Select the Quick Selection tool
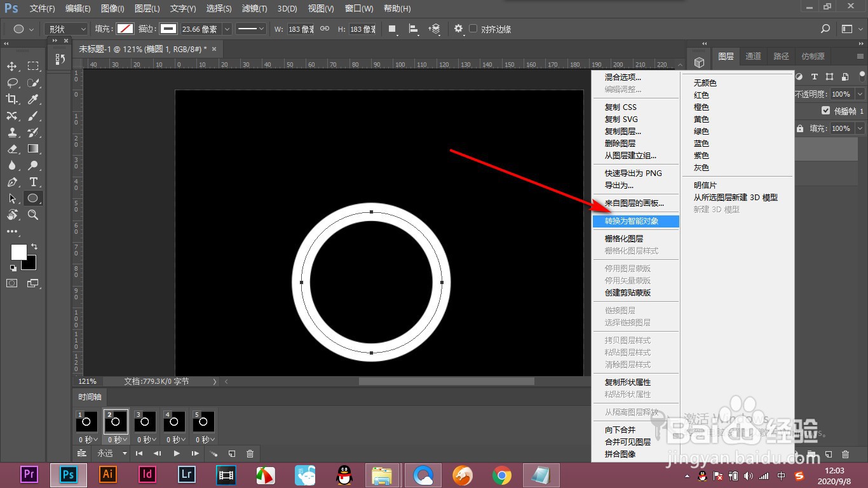 click(x=33, y=83)
